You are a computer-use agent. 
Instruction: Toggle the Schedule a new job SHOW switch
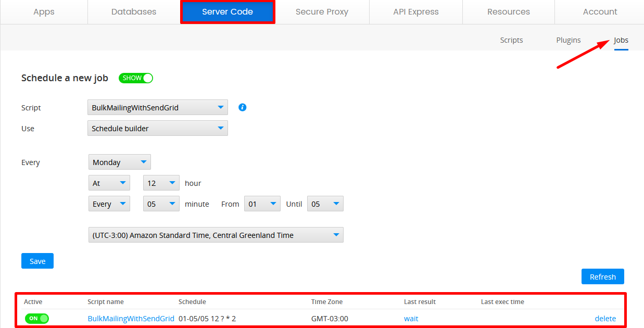[136, 78]
